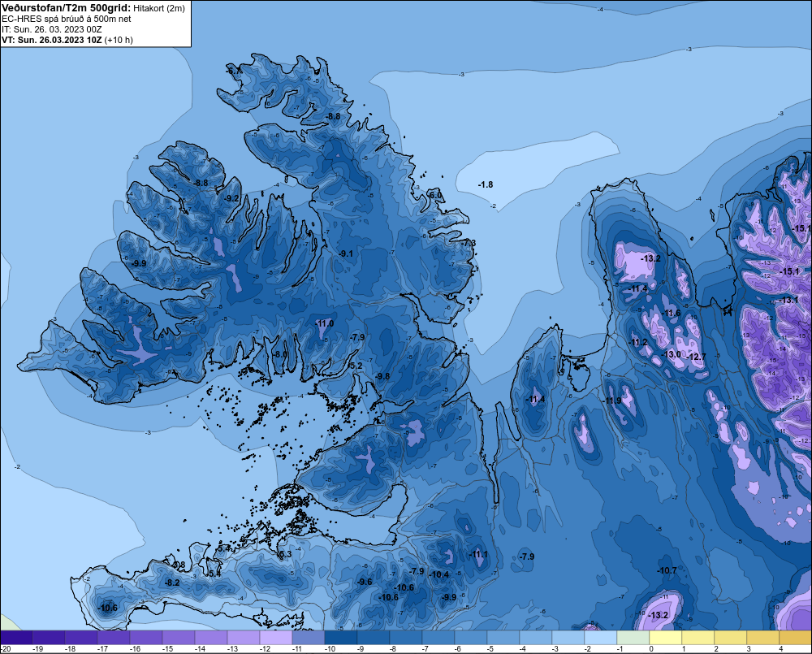Select the "-5.2" temperature label
Viewport: 812px width, 654px height.
pos(356,366)
